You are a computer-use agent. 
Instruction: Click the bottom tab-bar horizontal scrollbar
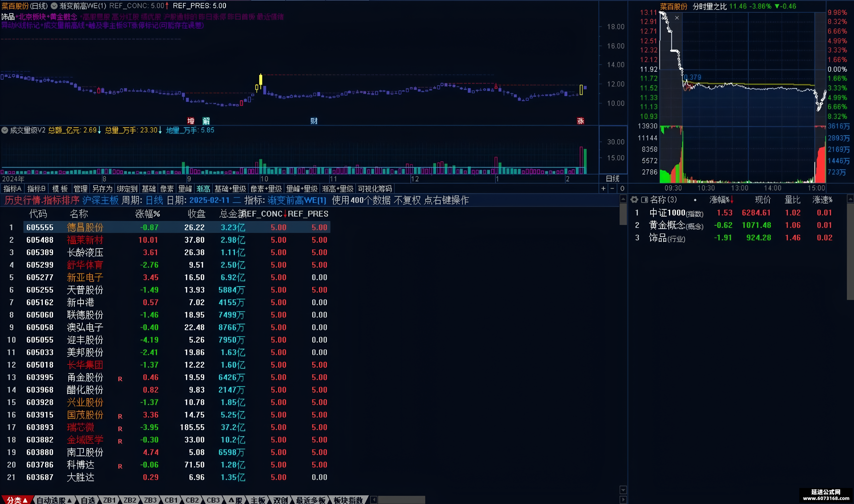[x=401, y=500]
